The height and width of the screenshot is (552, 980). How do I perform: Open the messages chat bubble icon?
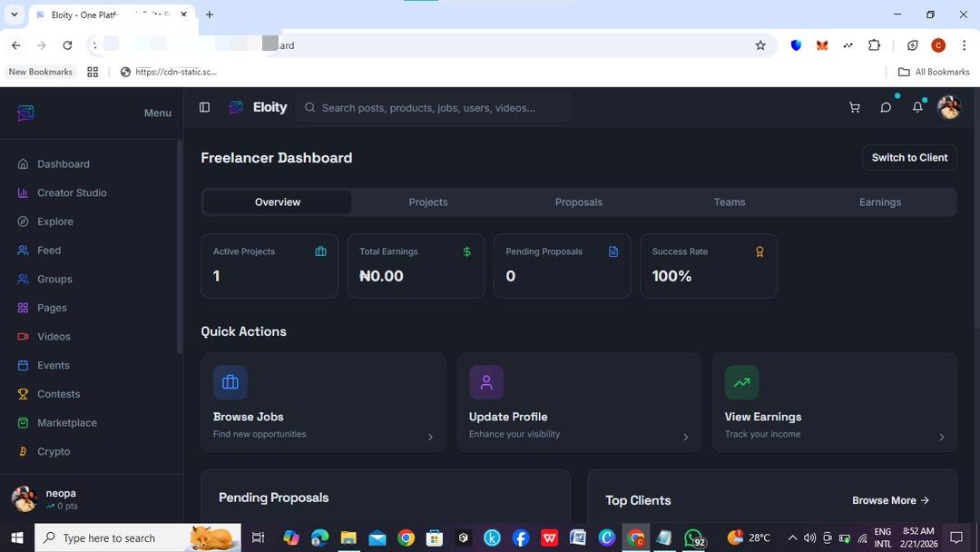886,107
